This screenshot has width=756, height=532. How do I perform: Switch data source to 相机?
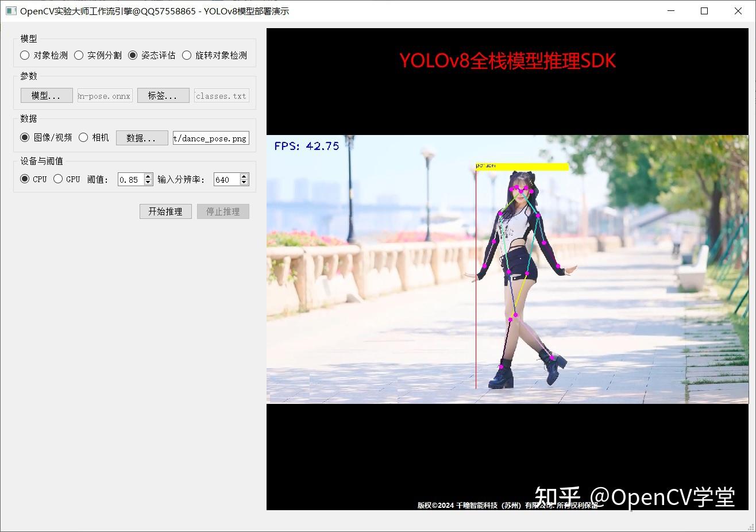pyautogui.click(x=82, y=137)
